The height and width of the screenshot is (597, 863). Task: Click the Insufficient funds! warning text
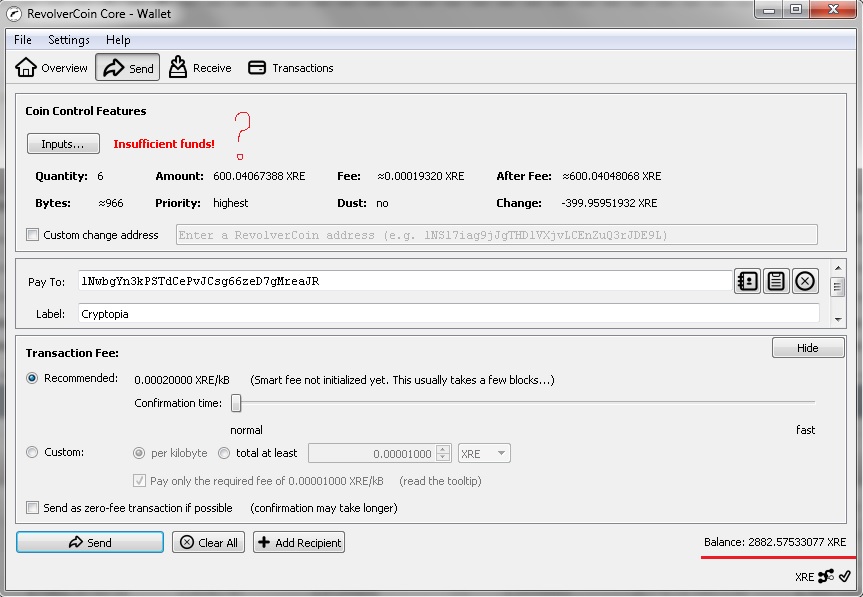click(x=164, y=144)
